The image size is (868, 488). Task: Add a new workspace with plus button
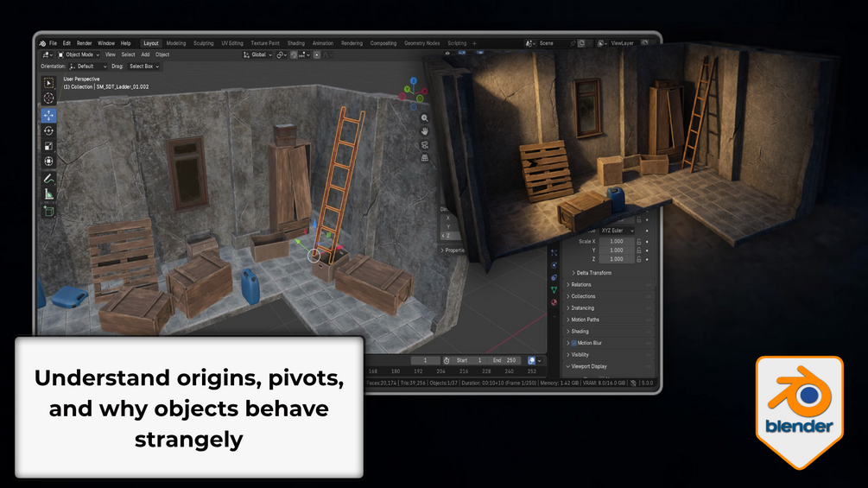pyautogui.click(x=474, y=43)
